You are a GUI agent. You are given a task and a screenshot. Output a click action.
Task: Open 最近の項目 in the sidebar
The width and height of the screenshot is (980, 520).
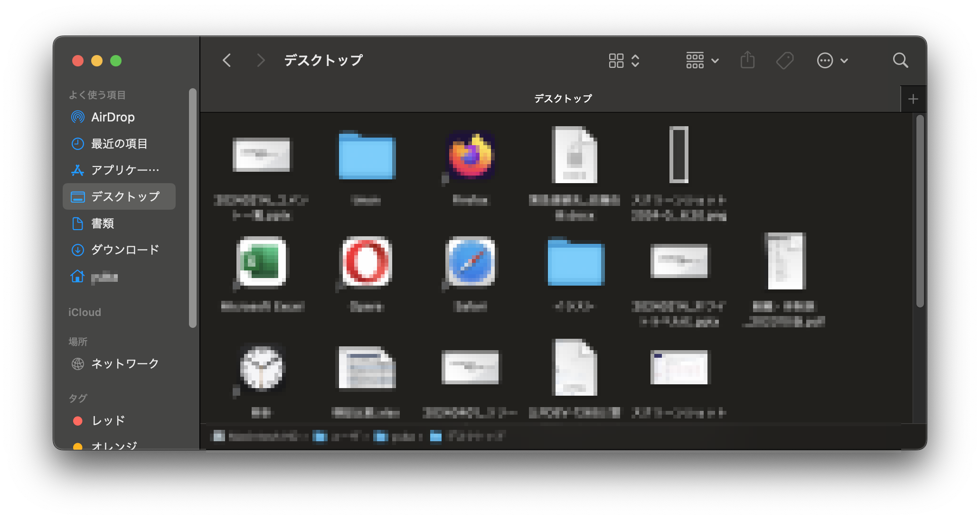[x=119, y=144]
